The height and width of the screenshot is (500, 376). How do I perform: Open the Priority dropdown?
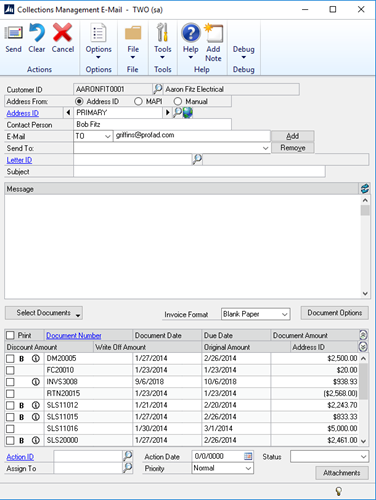(248, 468)
